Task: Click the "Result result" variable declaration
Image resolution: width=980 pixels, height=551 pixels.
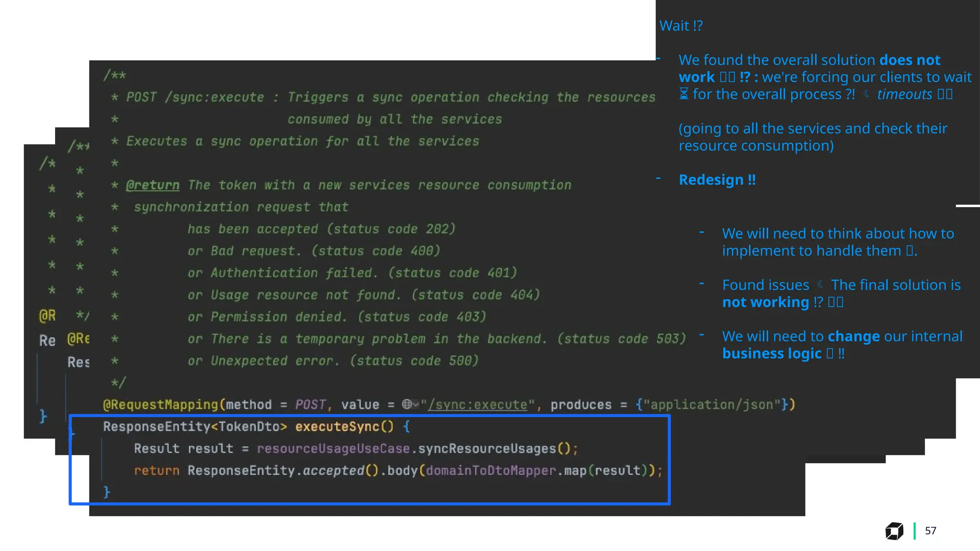Action: pyautogui.click(x=183, y=449)
